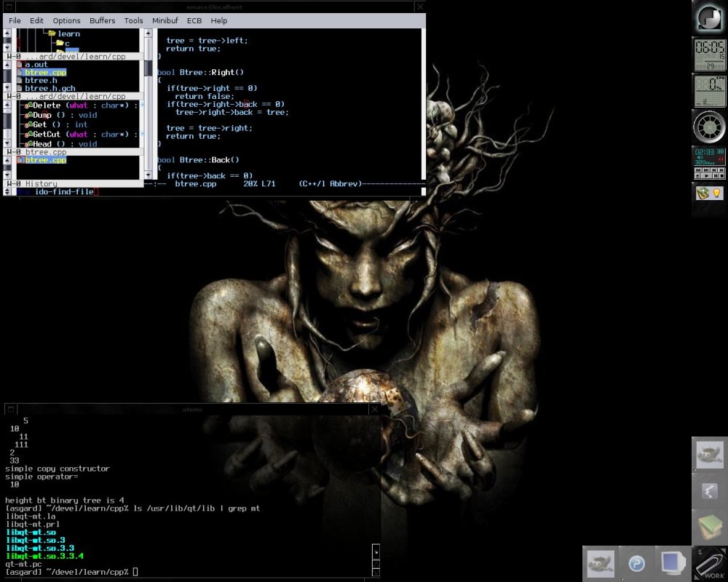Click down arrow of methods list scrollbar
This screenshot has width=728, height=582.
pos(7,144)
